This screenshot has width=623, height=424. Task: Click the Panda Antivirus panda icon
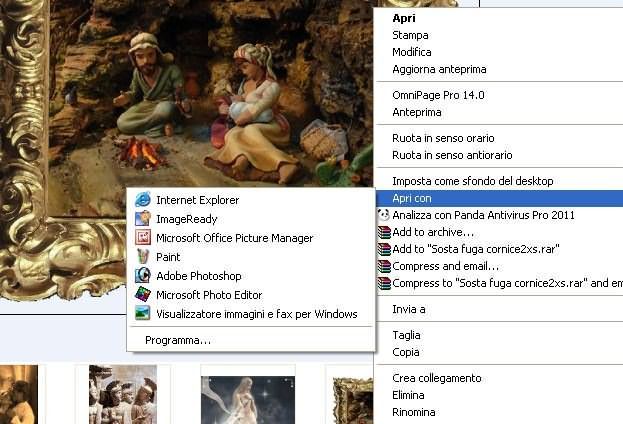click(x=383, y=215)
